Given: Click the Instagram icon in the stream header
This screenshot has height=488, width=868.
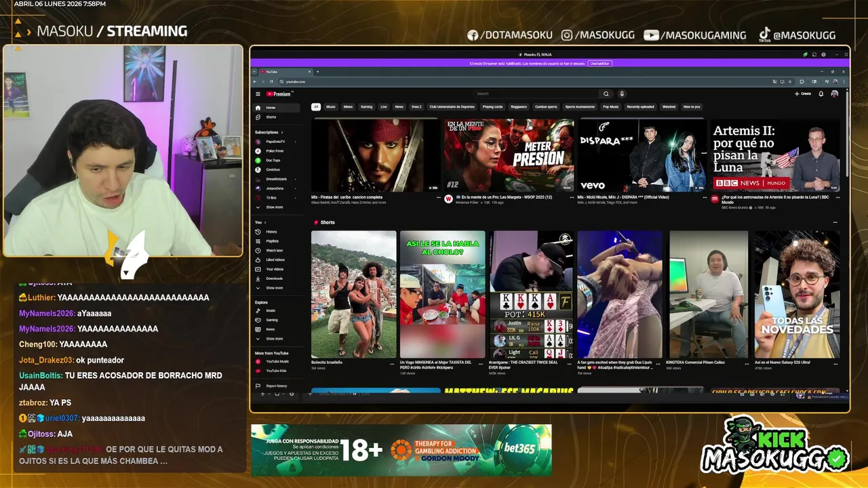Looking at the screenshot, I should point(567,35).
